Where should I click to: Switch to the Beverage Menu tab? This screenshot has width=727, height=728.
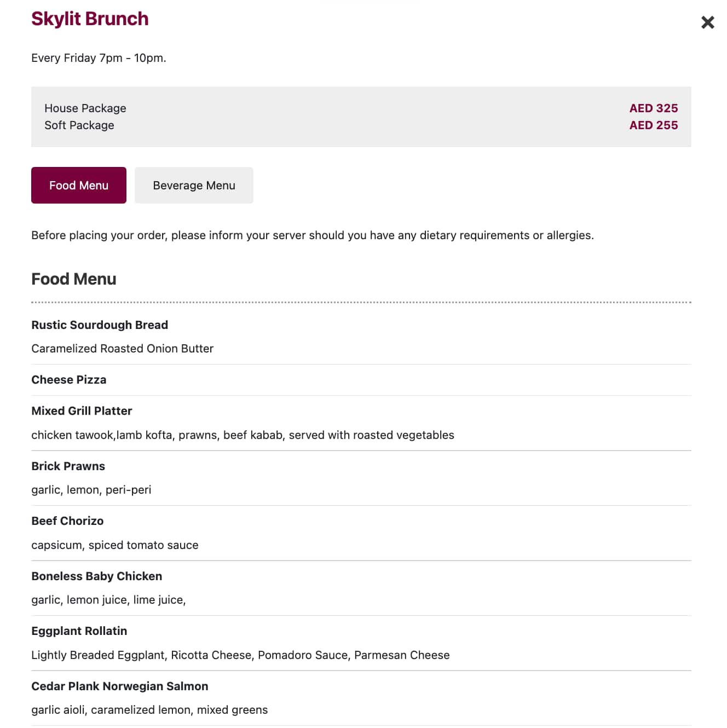coord(194,185)
